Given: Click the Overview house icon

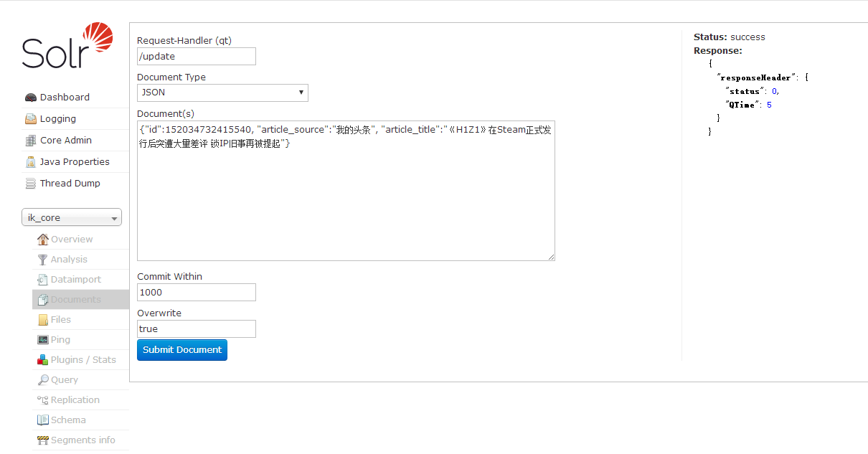Looking at the screenshot, I should 43,240.
